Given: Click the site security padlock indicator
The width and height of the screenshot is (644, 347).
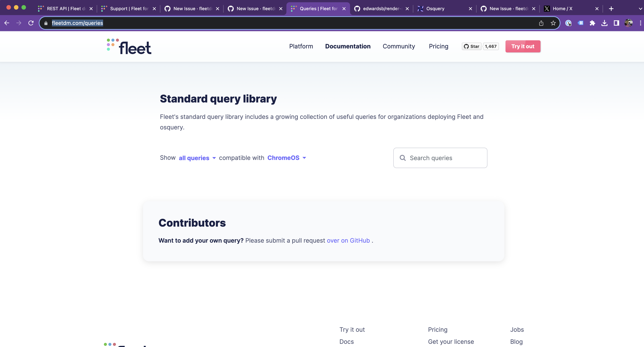Looking at the screenshot, I should [46, 23].
